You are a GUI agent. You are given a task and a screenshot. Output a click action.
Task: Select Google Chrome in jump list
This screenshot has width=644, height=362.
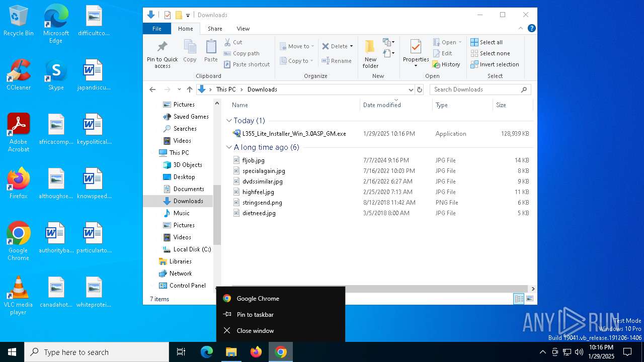tap(281, 299)
